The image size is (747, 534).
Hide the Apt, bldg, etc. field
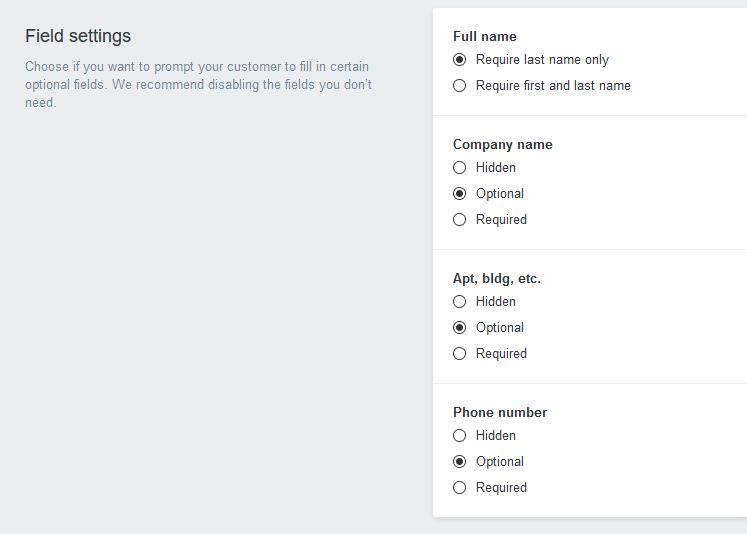[x=460, y=302]
